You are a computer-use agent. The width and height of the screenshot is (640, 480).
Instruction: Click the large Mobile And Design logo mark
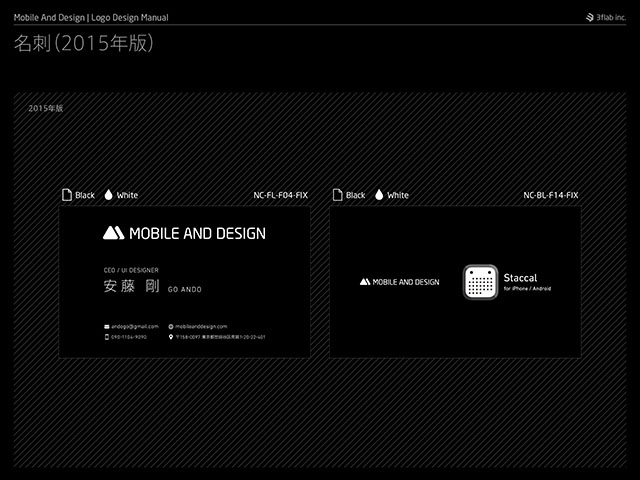(x=113, y=233)
